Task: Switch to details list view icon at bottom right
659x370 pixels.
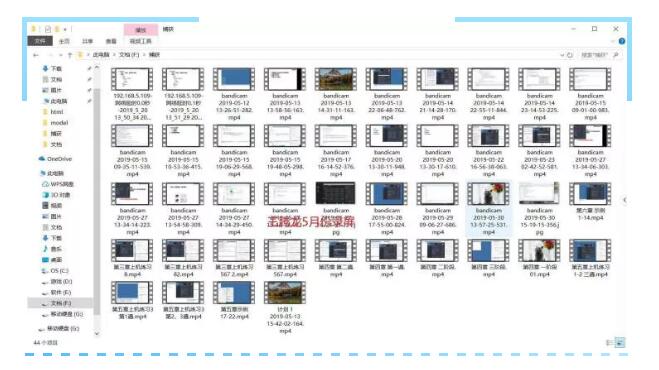Action: click(609, 343)
